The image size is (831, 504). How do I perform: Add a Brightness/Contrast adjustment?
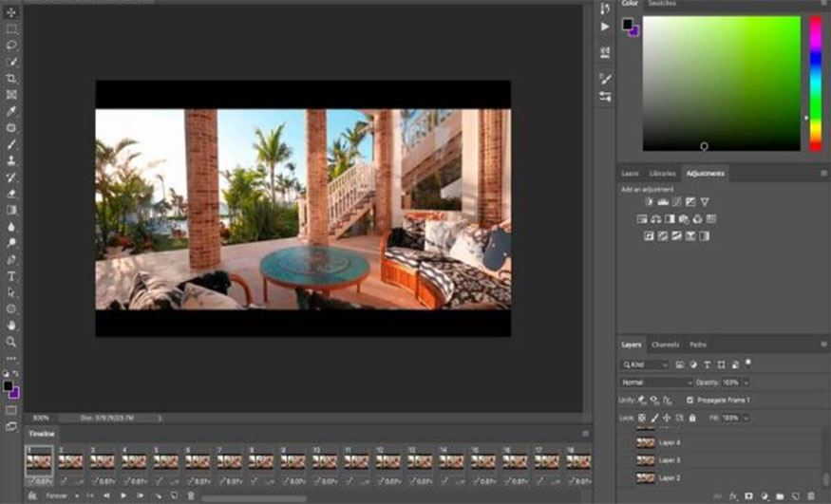649,202
